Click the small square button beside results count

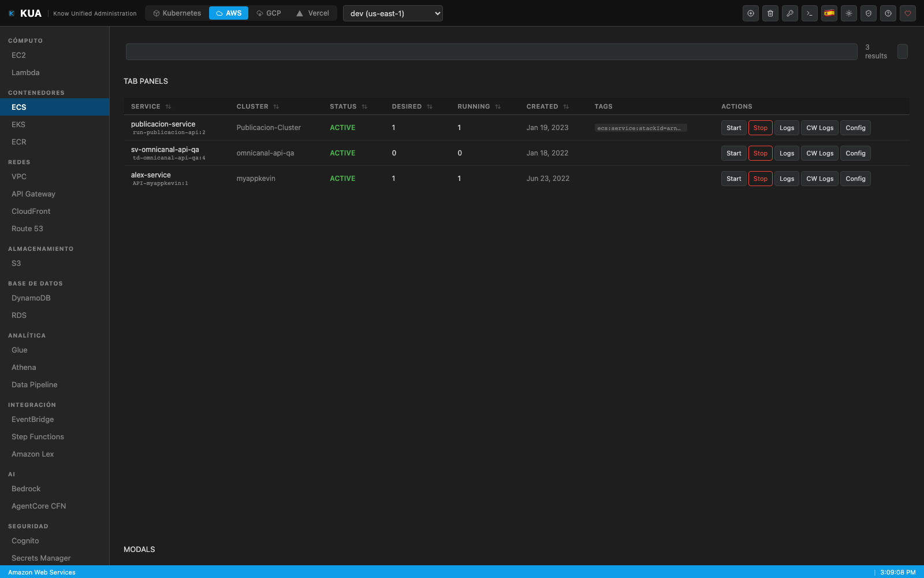(903, 51)
